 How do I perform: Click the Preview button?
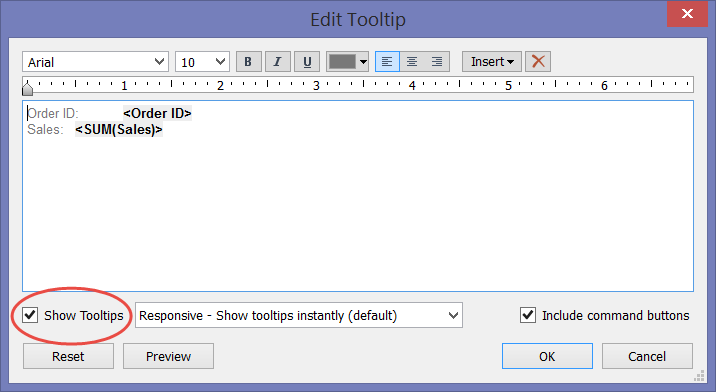[168, 356]
